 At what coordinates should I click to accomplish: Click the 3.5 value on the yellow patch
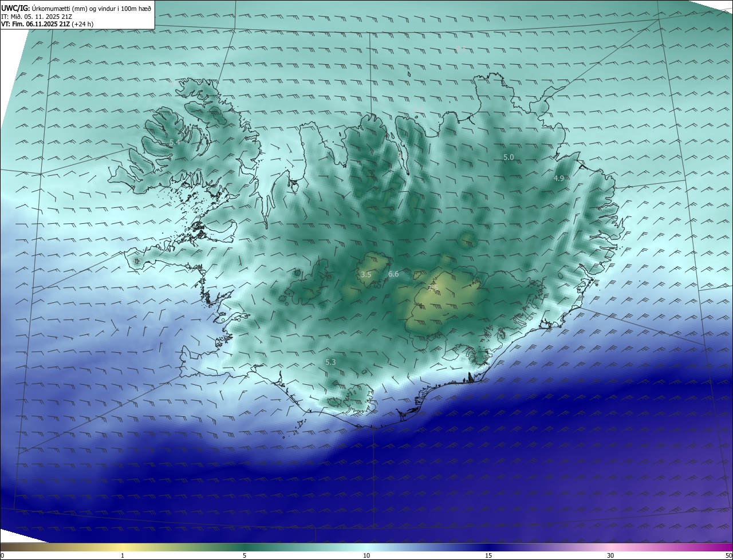coord(366,275)
